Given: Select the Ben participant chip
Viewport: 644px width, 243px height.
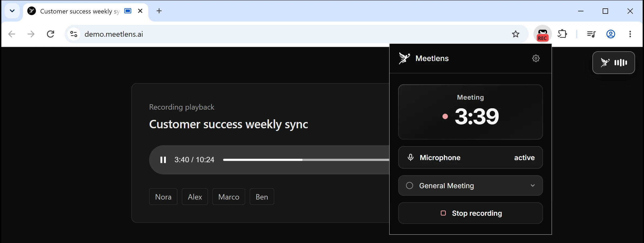Looking at the screenshot, I should click(262, 197).
